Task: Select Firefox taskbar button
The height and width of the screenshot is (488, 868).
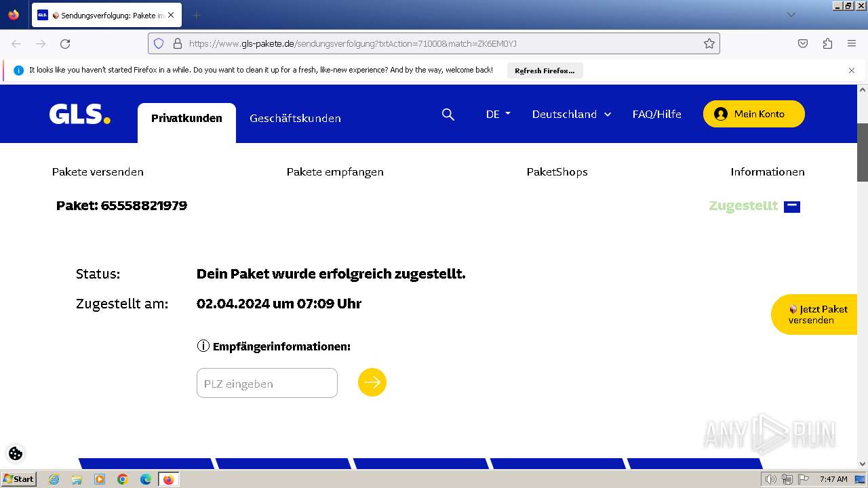Action: [x=169, y=479]
